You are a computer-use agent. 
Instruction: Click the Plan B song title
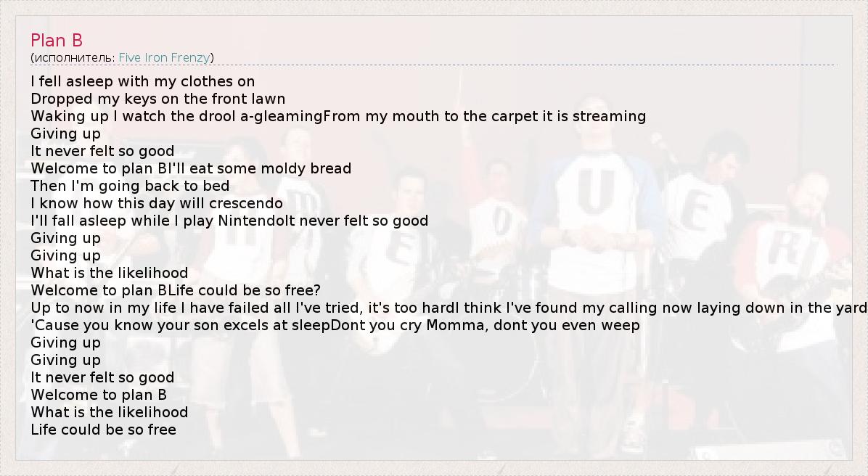(57, 41)
